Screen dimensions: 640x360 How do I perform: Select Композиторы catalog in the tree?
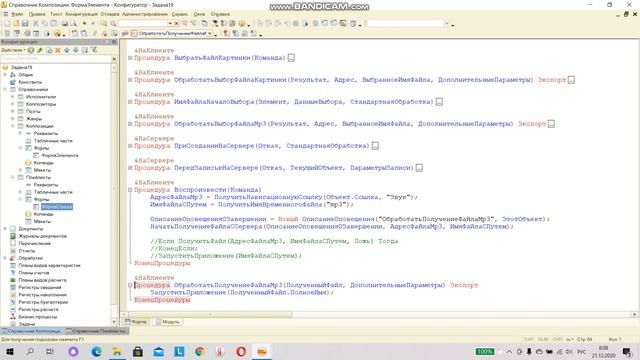coord(41,104)
